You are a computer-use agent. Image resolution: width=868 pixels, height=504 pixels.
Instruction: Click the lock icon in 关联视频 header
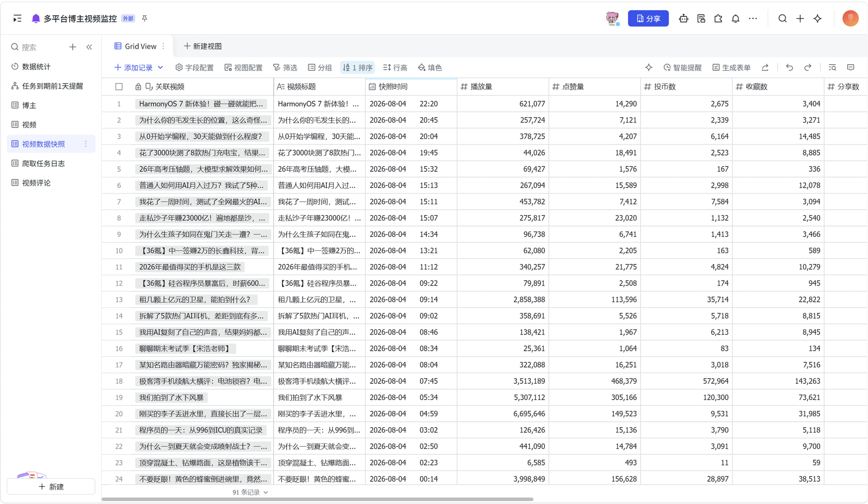[x=138, y=87]
